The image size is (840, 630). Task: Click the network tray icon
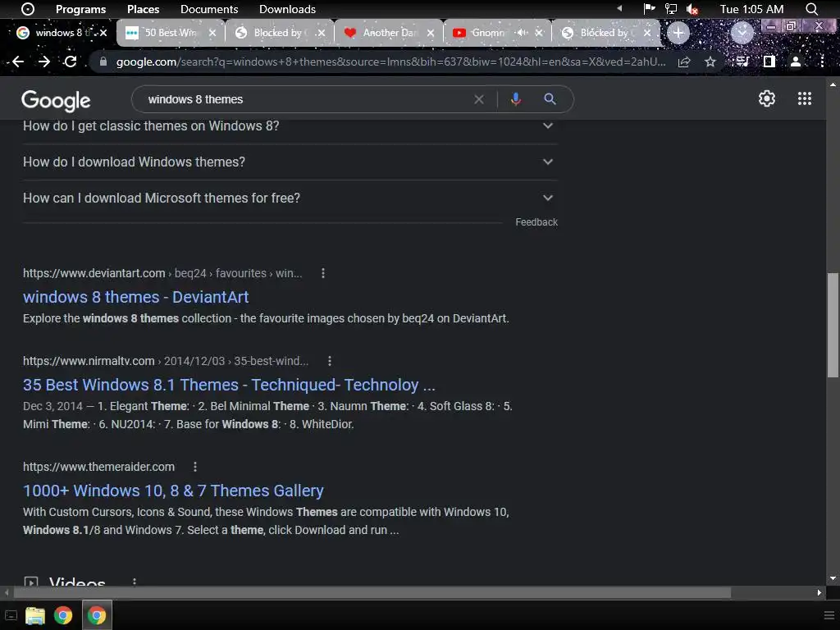671,8
